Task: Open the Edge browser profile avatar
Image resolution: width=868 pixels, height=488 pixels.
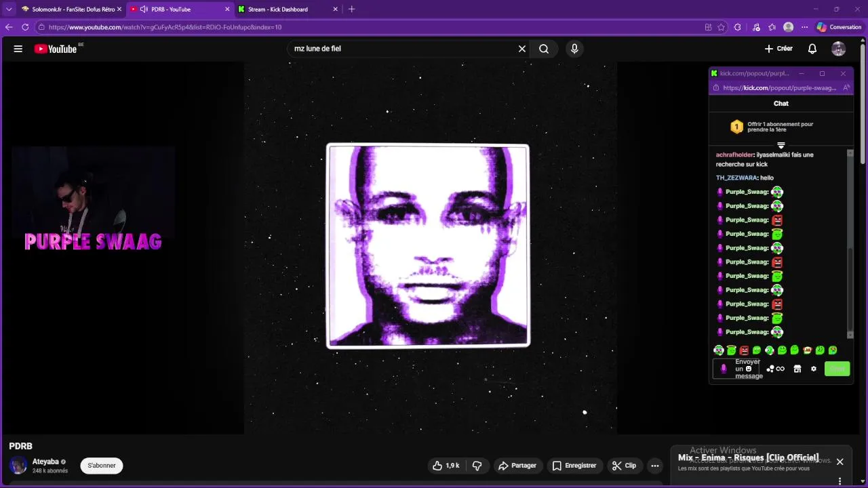Action: (x=788, y=27)
